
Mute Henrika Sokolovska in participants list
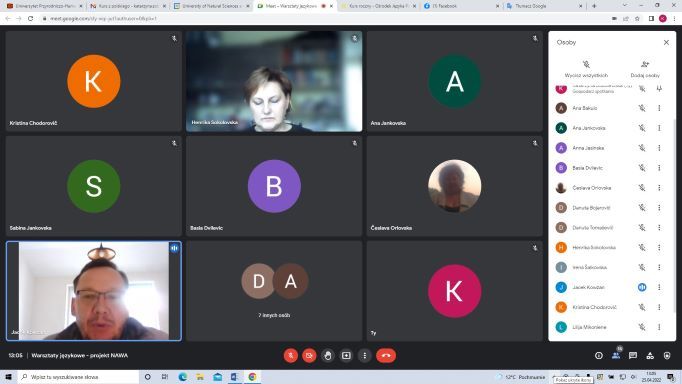point(642,247)
